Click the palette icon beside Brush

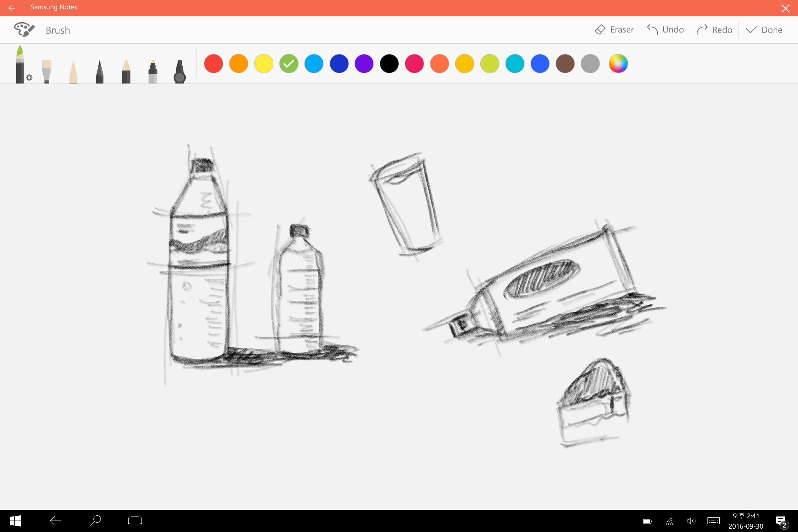[24, 29]
